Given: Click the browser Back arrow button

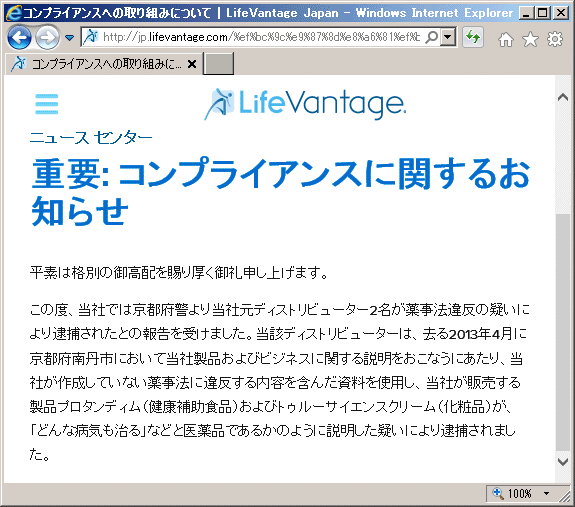Looking at the screenshot, I should [19, 37].
